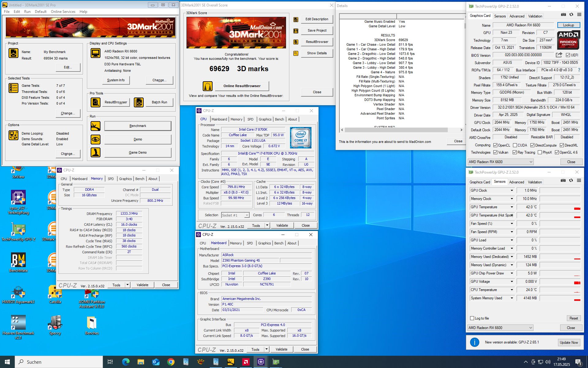This screenshot has height=368, width=588.
Task: Click the Project icon next to My Benchmark
Action: pyautogui.click(x=13, y=53)
